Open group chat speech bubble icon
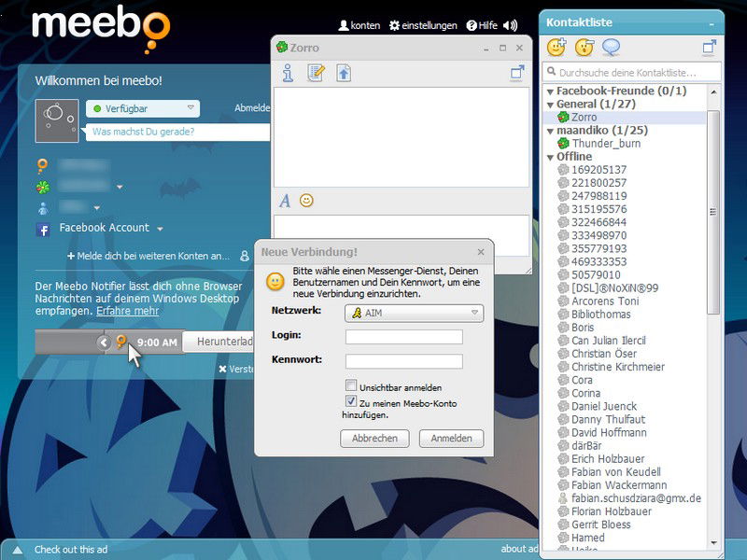 pyautogui.click(x=612, y=48)
